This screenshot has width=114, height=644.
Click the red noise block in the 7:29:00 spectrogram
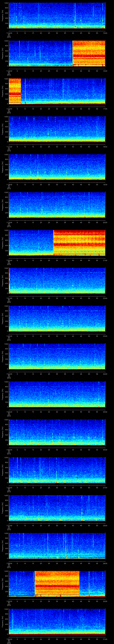point(57,584)
